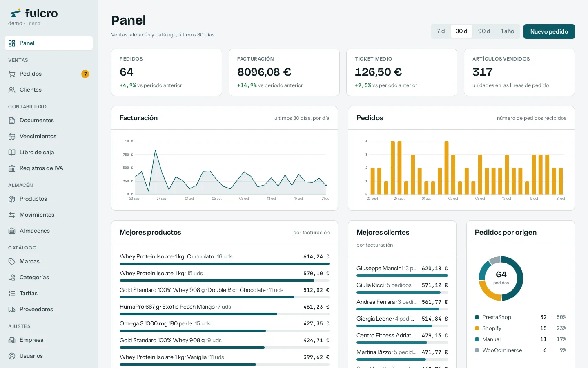Click the Marcas tag icon
The height and width of the screenshot is (368, 588).
tap(12, 262)
